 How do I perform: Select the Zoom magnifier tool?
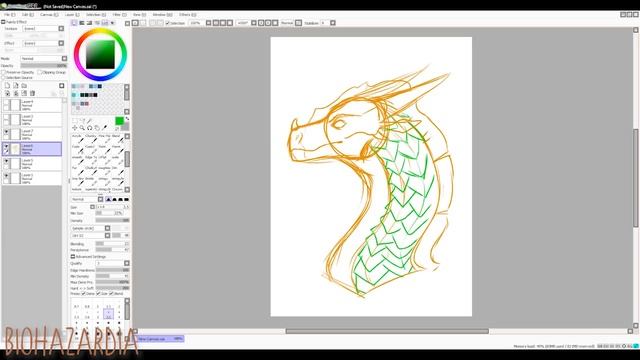click(x=82, y=128)
